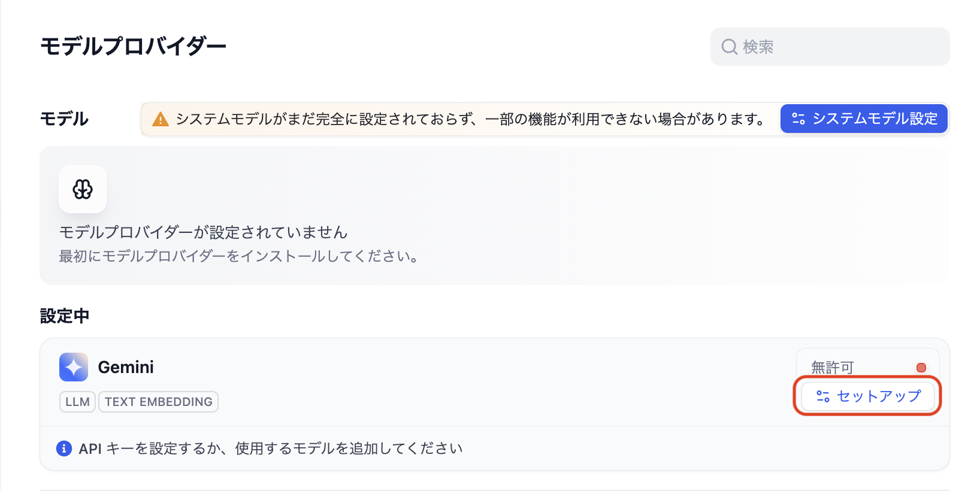Screen dimensions: 980x491
Task: Select the Gemini provider name
Action: [126, 367]
